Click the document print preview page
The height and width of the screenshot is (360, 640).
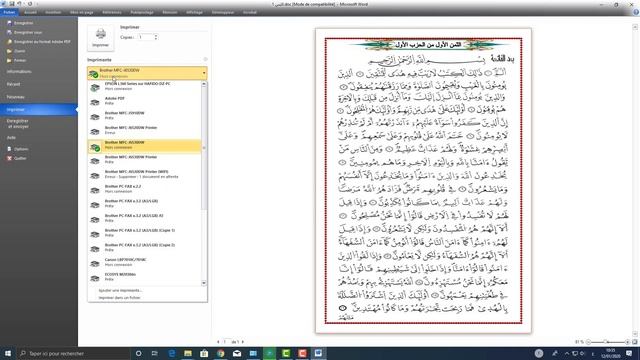point(423,180)
